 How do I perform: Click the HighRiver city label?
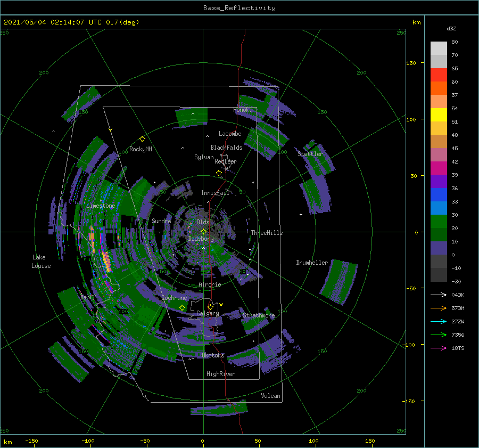click(x=221, y=374)
